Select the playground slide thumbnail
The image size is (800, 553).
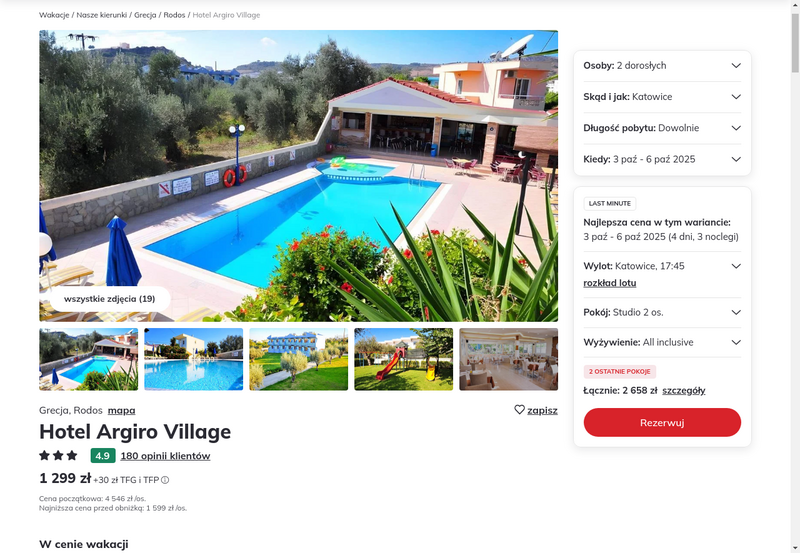tap(404, 359)
